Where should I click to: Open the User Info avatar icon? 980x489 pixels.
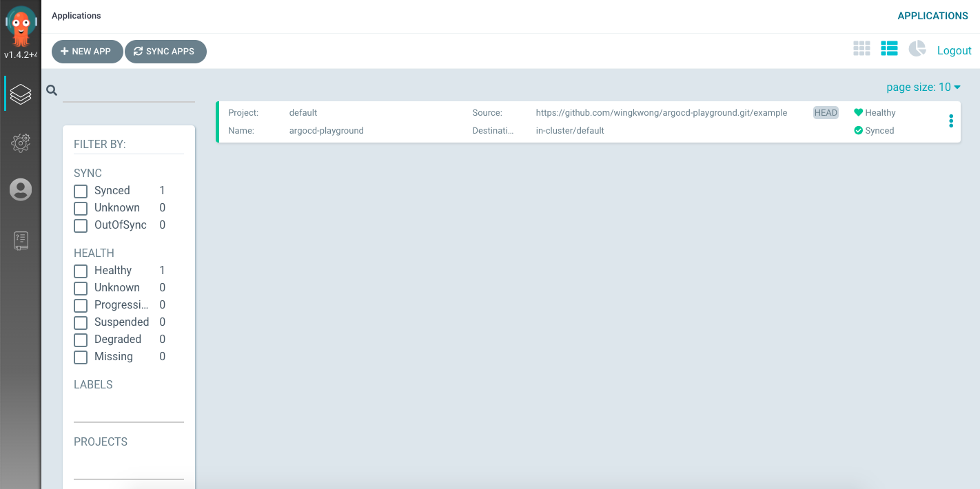pos(21,189)
